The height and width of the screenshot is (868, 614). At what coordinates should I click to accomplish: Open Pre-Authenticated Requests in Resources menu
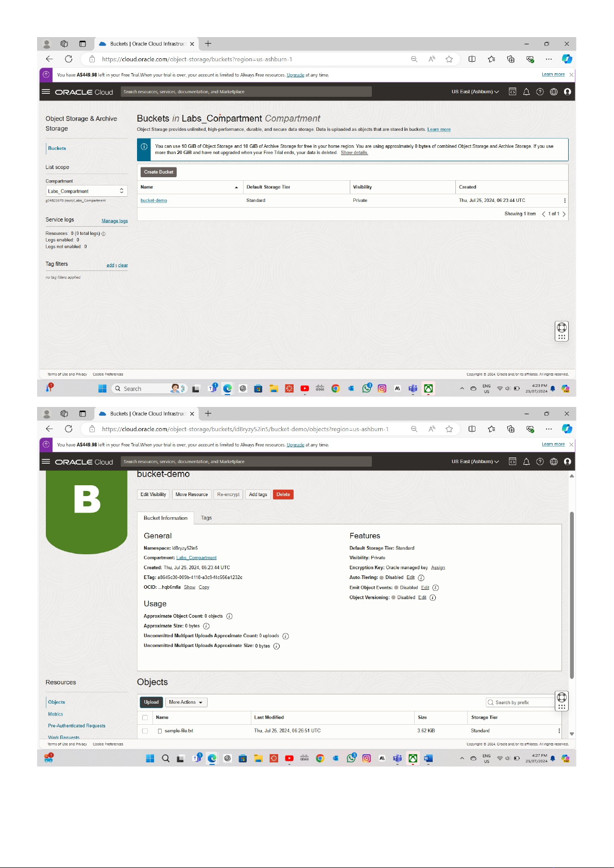77,726
